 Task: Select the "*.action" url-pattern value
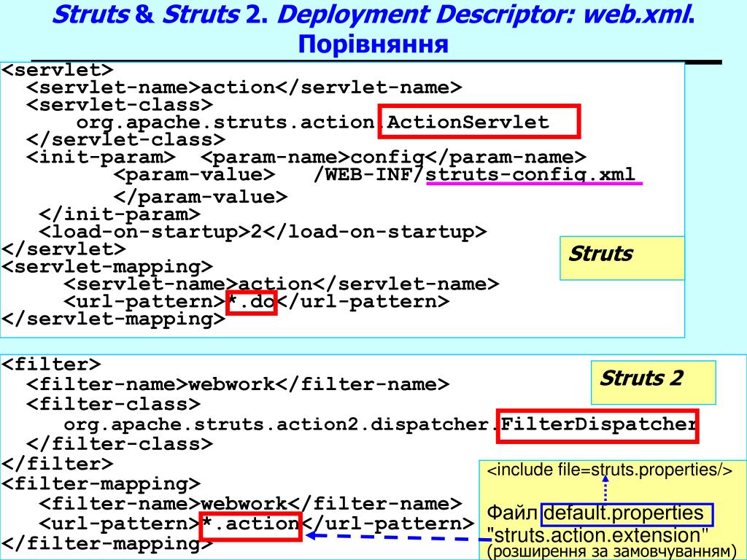251,524
